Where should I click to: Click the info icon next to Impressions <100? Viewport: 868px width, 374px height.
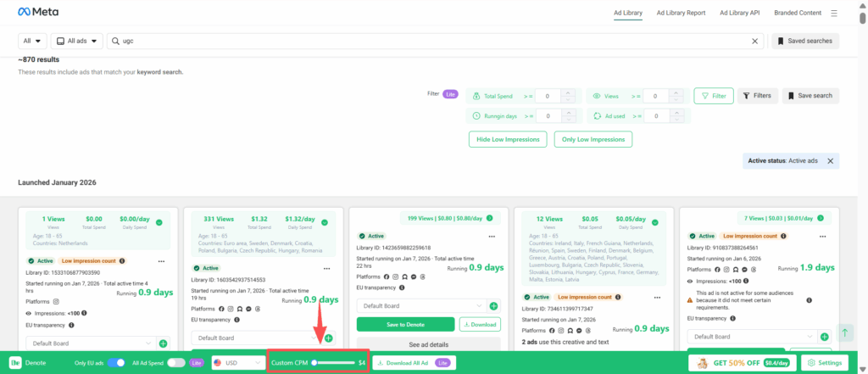click(x=89, y=314)
